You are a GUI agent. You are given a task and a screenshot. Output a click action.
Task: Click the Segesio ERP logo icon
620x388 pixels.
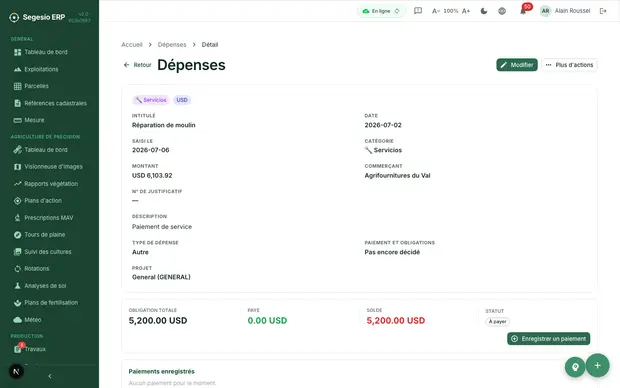[x=14, y=17]
